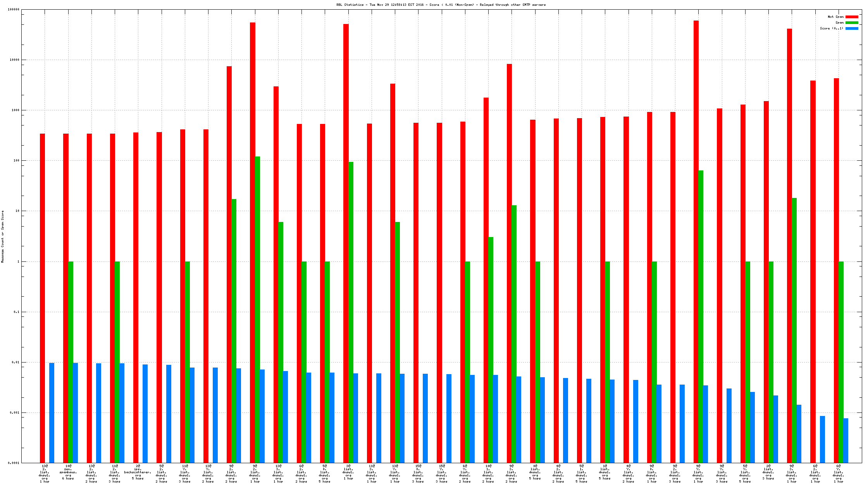Click the green Spam legend swatch
The width and height of the screenshot is (868, 488).
coord(852,22)
